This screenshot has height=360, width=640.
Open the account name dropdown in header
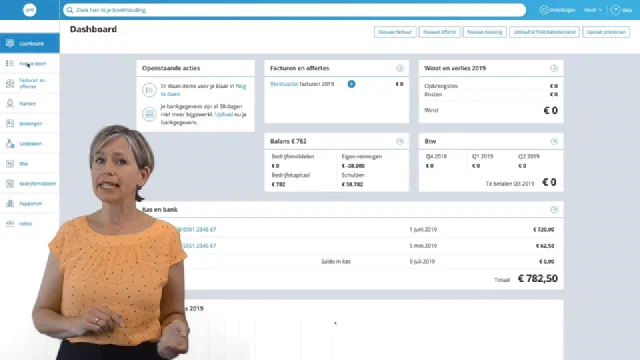click(593, 10)
